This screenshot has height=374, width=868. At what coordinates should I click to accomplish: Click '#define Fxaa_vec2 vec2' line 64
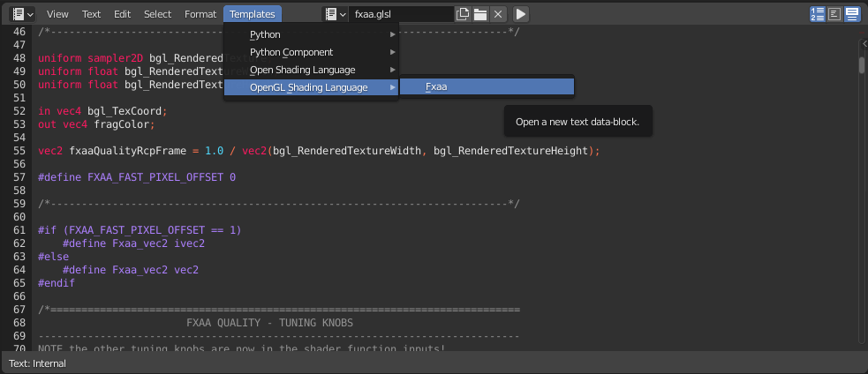[x=131, y=270]
